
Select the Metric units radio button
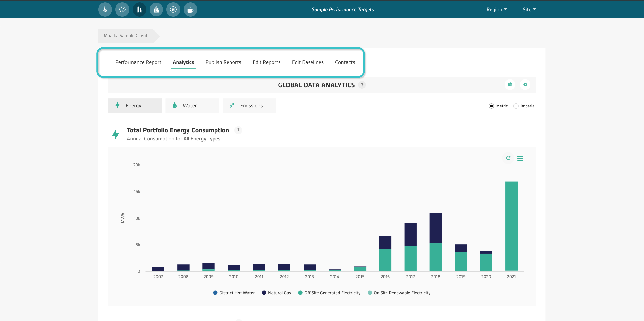point(491,106)
